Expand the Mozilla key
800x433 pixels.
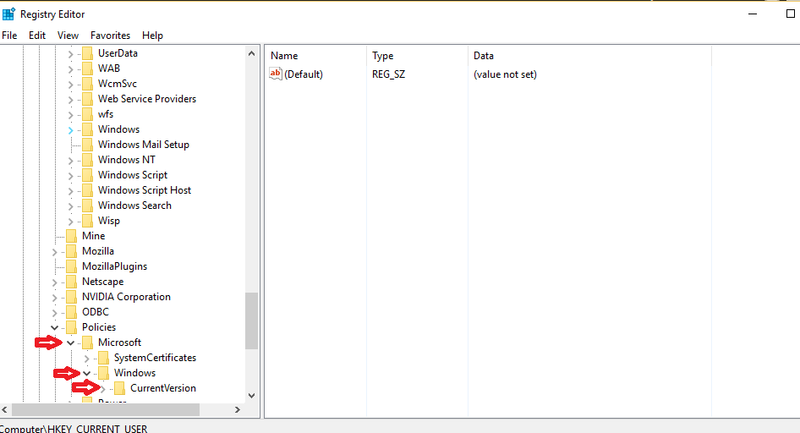(55, 252)
